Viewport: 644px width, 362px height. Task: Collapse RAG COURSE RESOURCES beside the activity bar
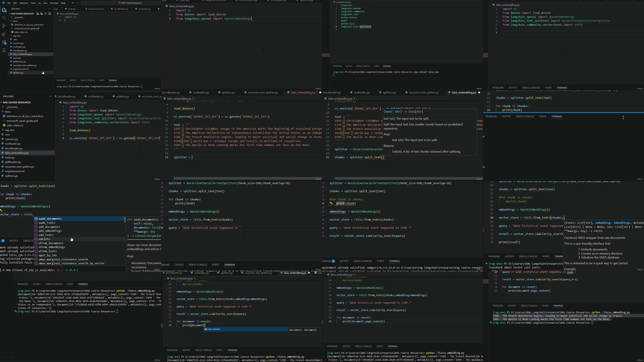click(10, 14)
